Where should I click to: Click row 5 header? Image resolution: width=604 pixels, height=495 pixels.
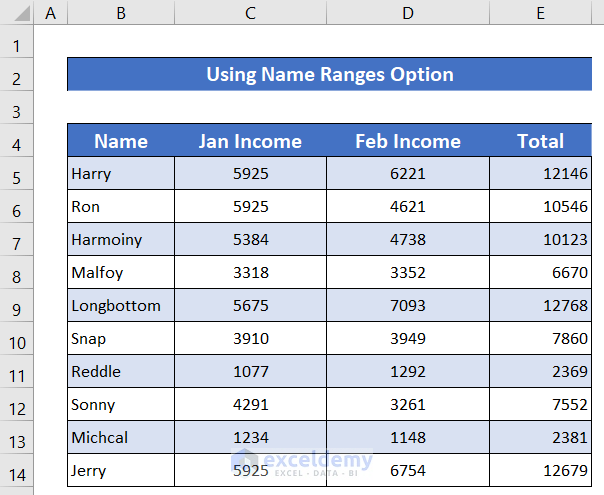[x=17, y=174]
